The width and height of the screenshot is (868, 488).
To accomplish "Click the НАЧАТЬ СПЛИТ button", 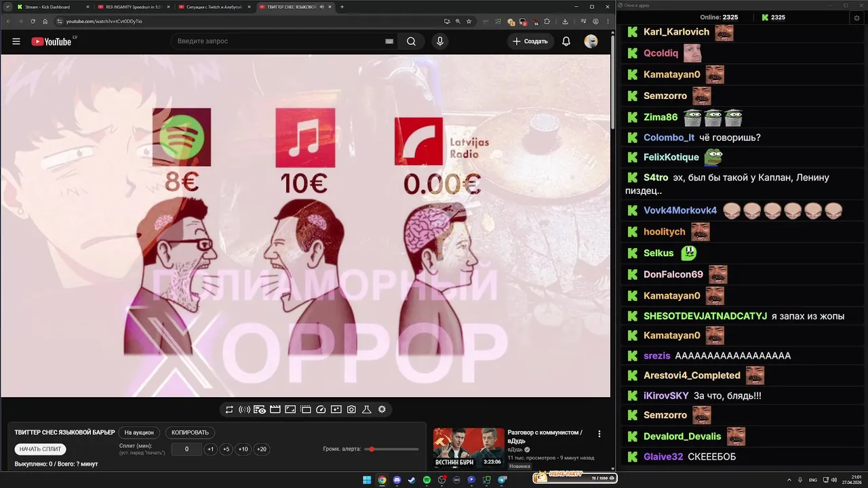I will pos(40,449).
